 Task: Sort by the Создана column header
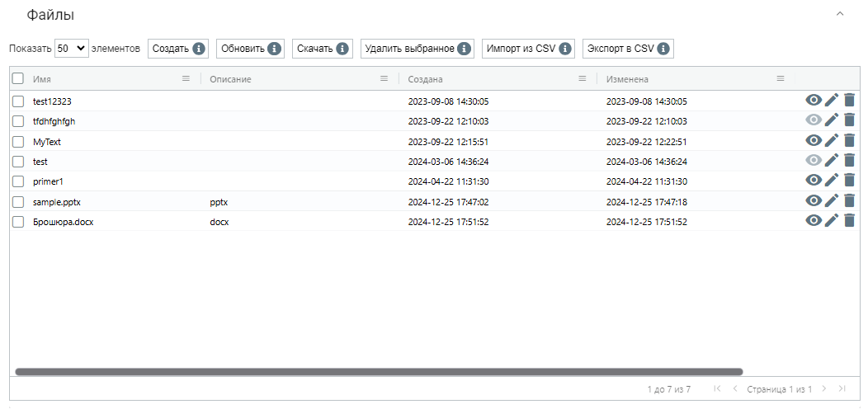pos(425,79)
